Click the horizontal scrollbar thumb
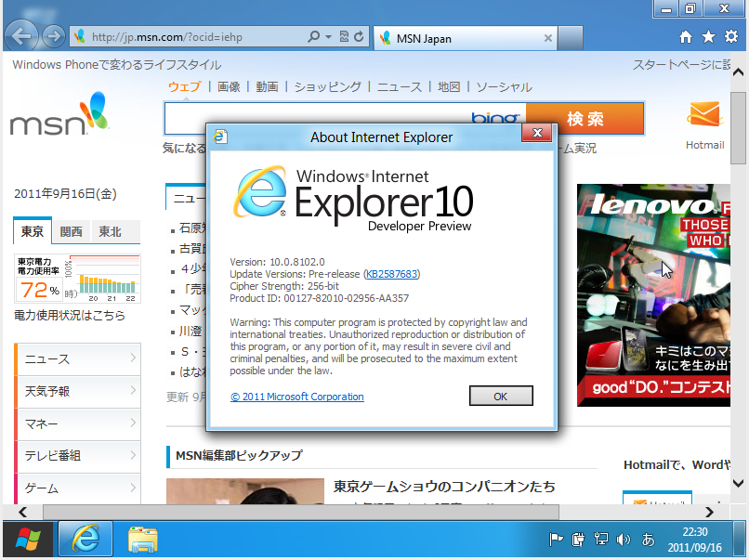 (301, 513)
